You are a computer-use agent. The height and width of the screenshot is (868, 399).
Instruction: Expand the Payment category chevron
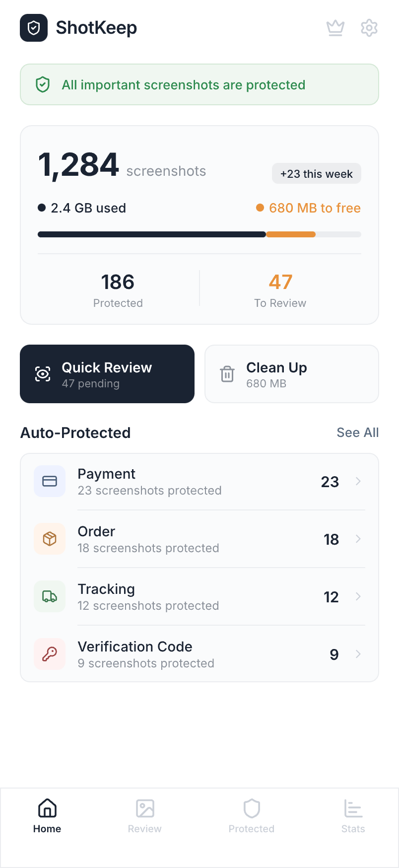click(x=358, y=481)
